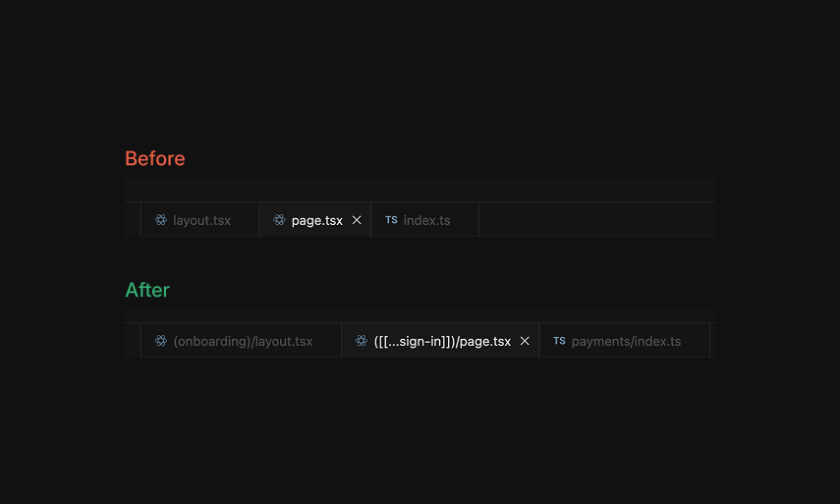
Task: Switch to the index.ts tab
Action: pyautogui.click(x=424, y=220)
